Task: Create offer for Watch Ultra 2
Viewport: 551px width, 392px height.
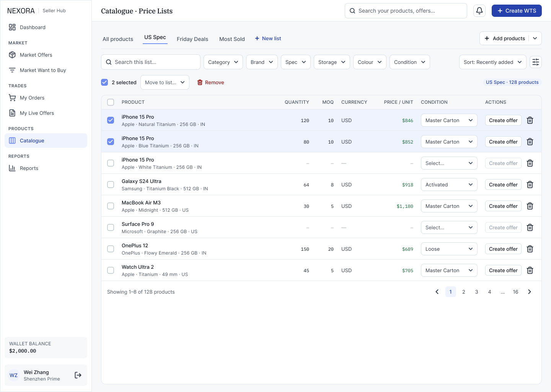Action: pos(503,270)
